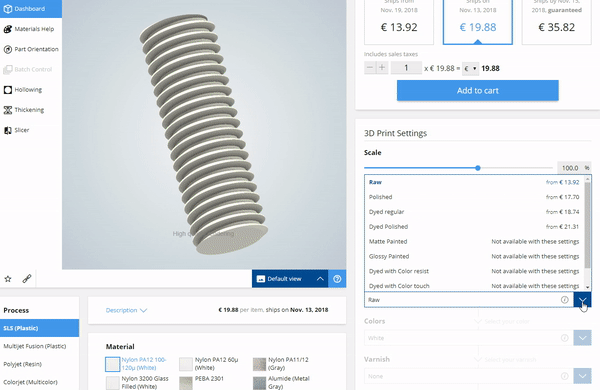Choose Nylon PA12 100-120µ (White) swatch
Screen dimensions: 600x390
112,364
